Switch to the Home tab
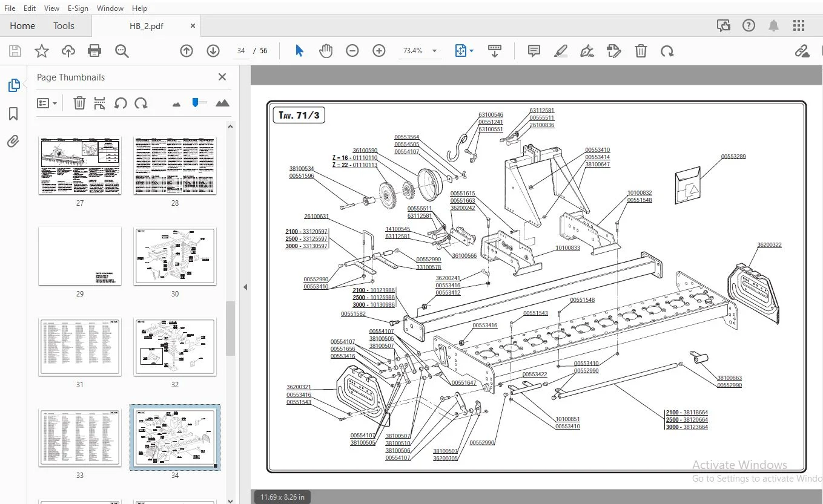823x504 pixels. pos(22,26)
